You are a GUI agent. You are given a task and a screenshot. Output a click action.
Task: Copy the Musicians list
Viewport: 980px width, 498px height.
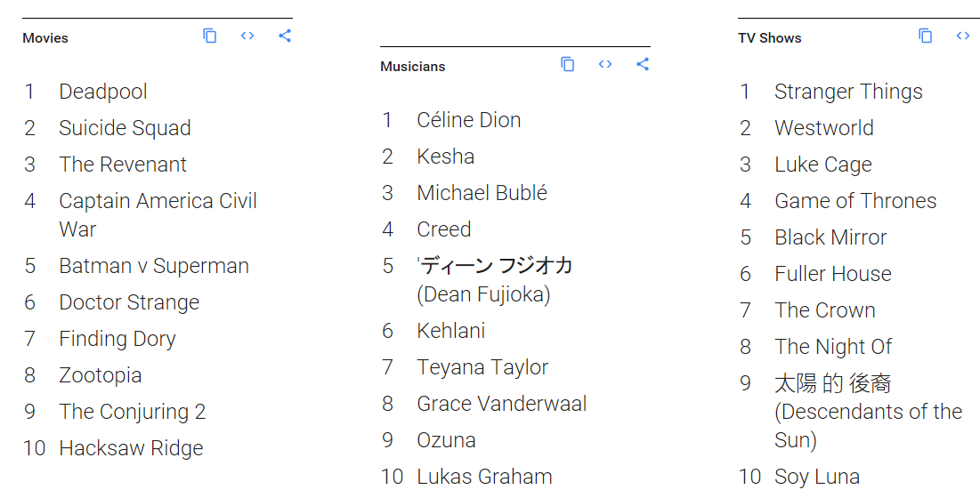tap(568, 65)
